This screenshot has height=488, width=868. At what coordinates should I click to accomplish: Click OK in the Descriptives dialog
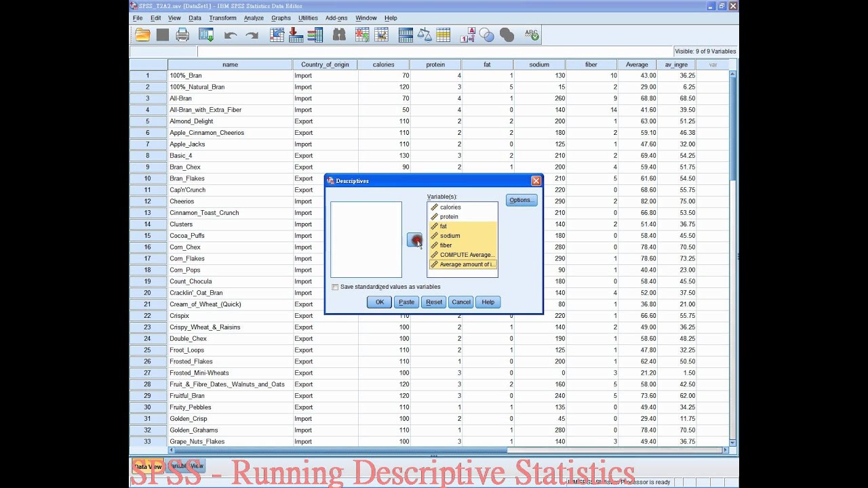380,302
